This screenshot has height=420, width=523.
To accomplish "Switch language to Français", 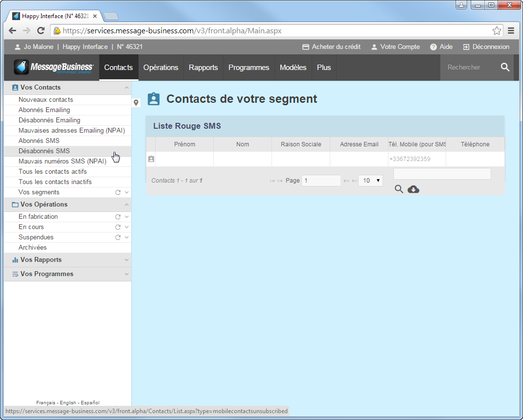I will [45, 403].
